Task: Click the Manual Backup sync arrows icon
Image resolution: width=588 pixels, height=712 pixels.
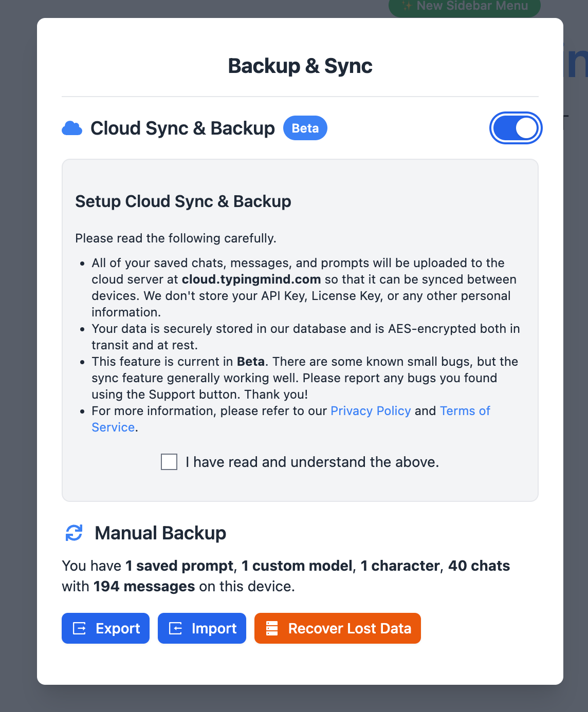Action: pyautogui.click(x=74, y=533)
